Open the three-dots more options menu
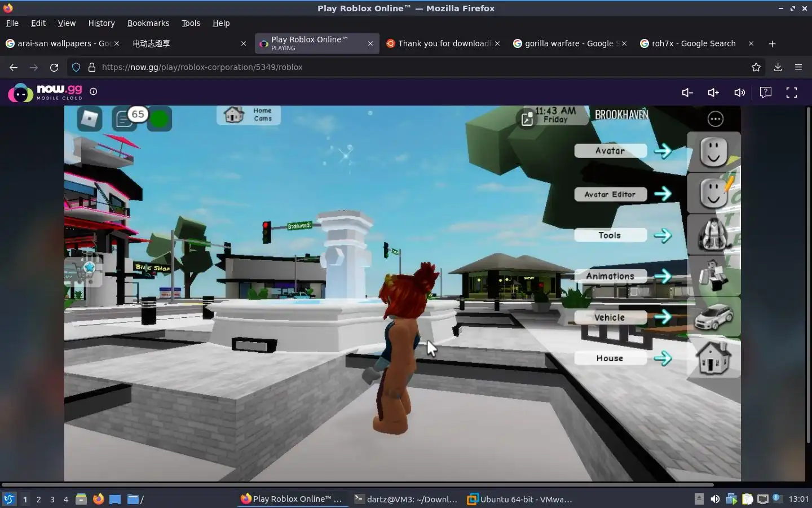Viewport: 812px width, 508px height. pos(716,119)
